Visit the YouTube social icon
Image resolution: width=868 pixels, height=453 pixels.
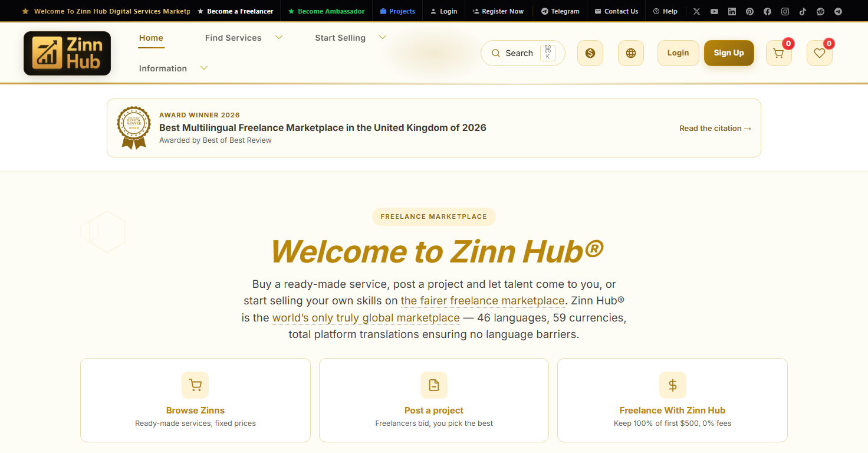pyautogui.click(x=714, y=11)
